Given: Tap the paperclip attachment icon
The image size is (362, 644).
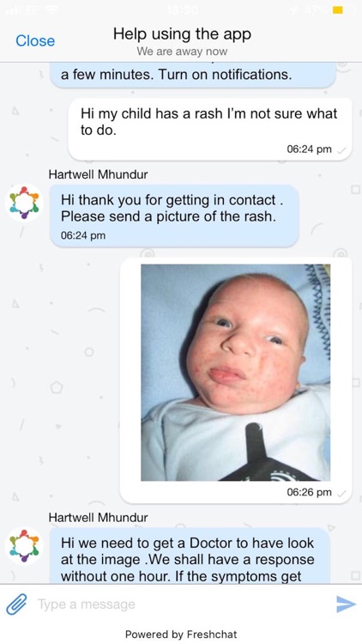Looking at the screenshot, I should click(16, 604).
